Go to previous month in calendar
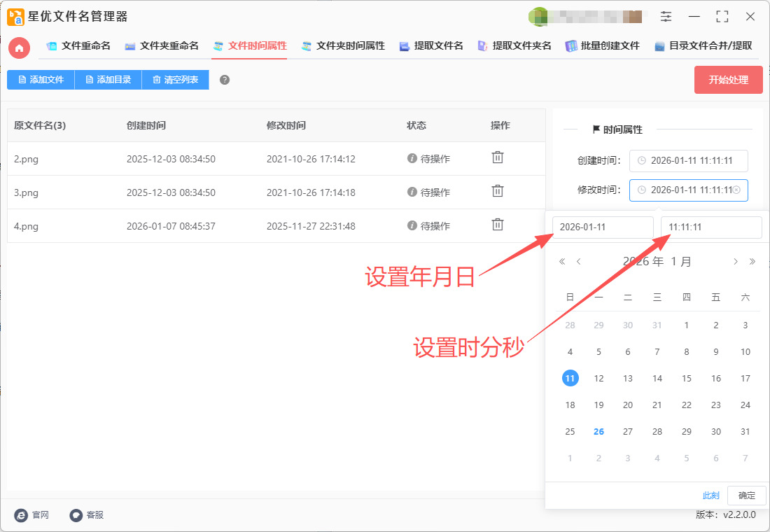The height and width of the screenshot is (532, 770). coord(579,262)
